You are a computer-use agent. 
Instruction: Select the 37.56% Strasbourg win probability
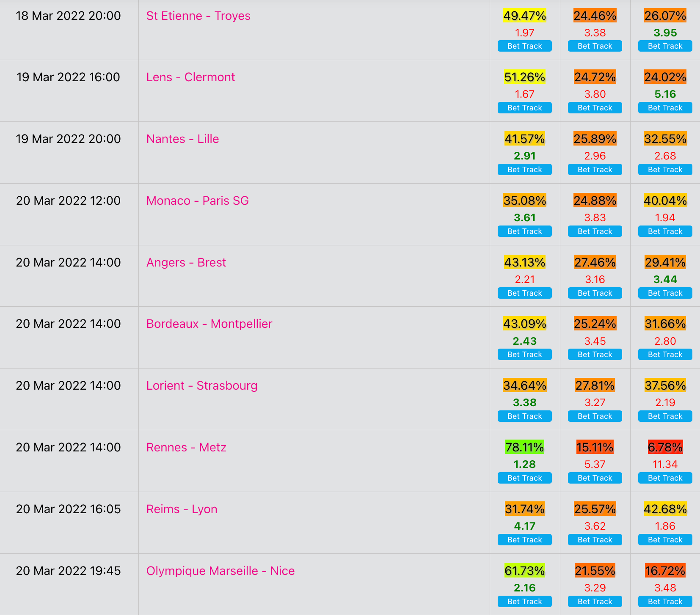click(x=665, y=386)
